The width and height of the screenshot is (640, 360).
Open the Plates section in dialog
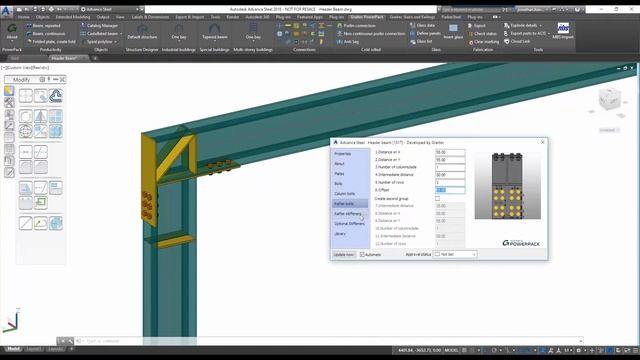click(339, 174)
